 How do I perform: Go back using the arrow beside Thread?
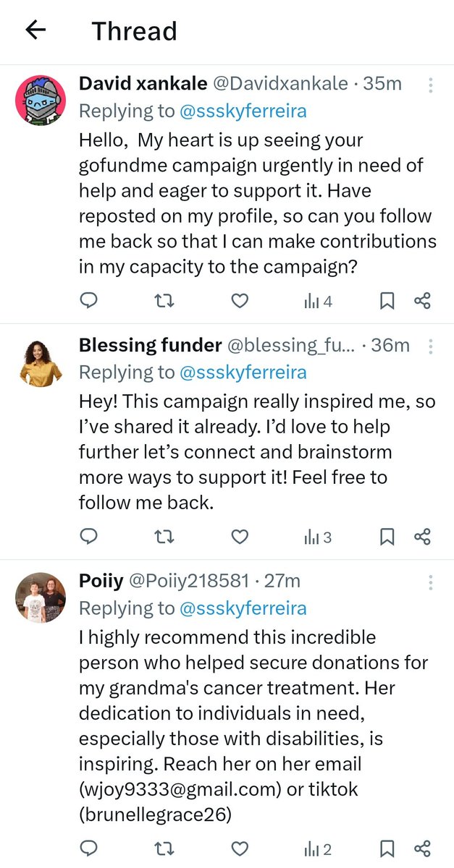point(35,30)
